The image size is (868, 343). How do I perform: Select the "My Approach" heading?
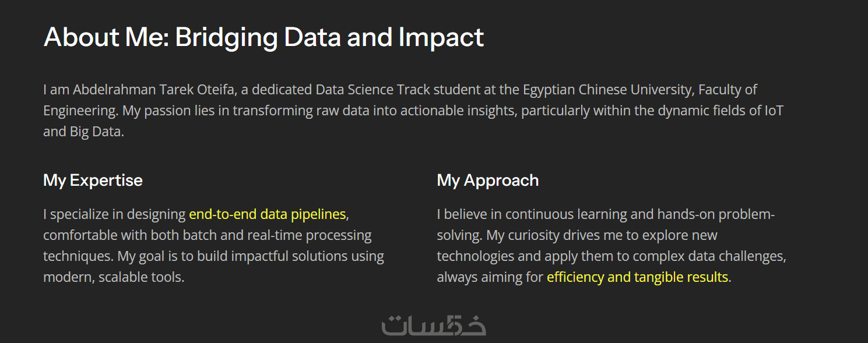tap(487, 181)
